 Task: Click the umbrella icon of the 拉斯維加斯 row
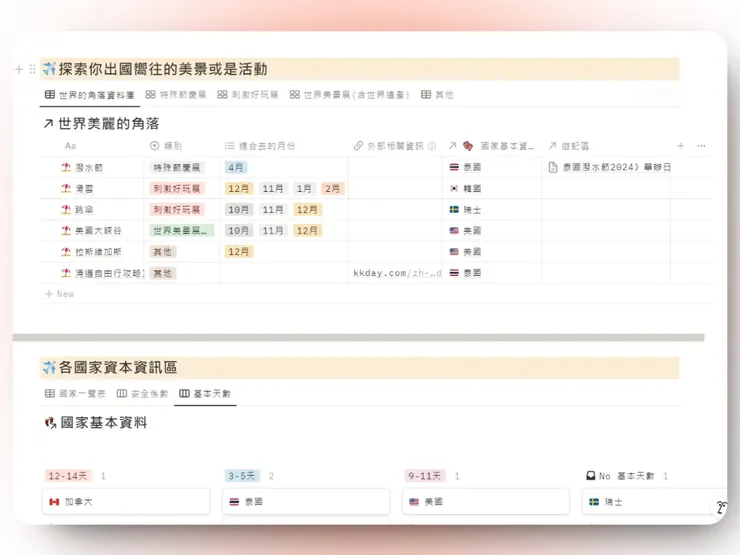click(66, 252)
